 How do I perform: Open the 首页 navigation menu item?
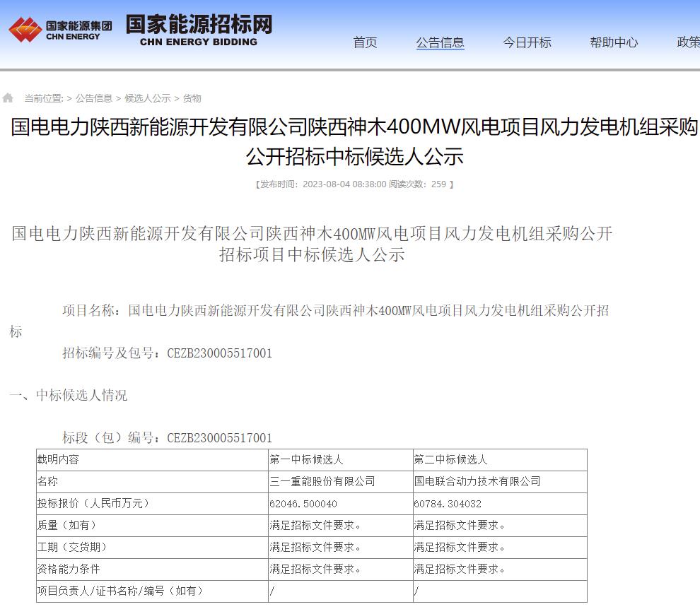point(365,43)
